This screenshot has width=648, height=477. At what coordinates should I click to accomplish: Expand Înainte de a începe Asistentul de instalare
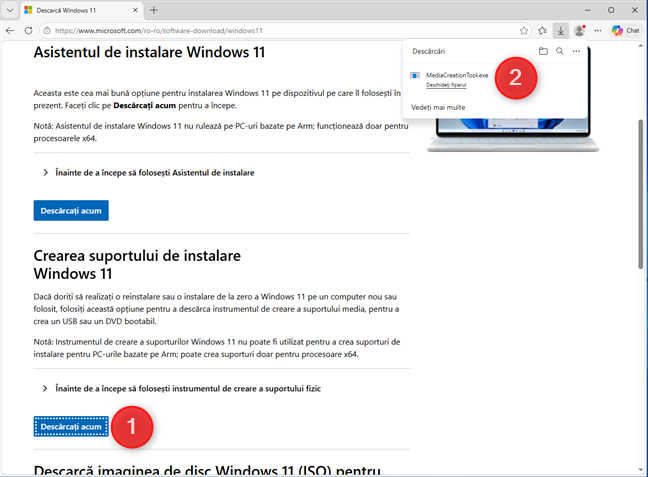point(149,173)
